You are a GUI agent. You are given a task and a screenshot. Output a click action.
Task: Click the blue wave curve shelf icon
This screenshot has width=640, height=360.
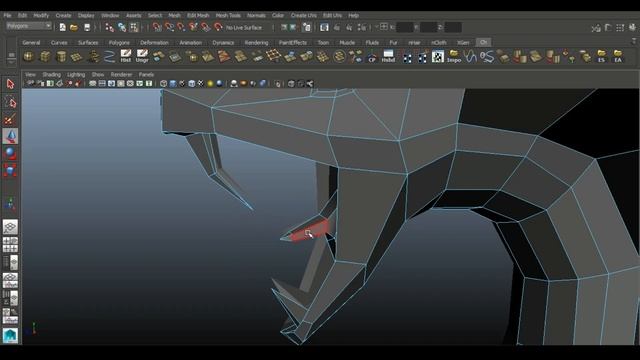tap(470, 56)
